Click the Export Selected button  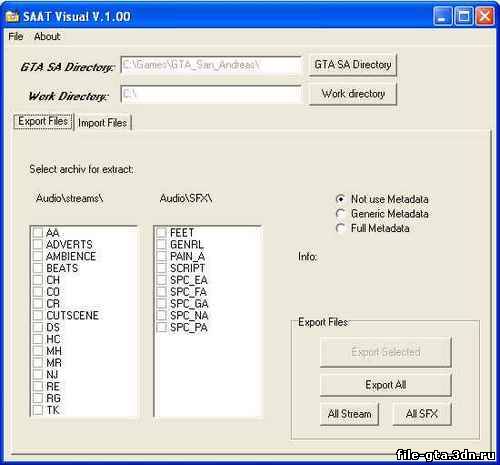click(x=386, y=352)
